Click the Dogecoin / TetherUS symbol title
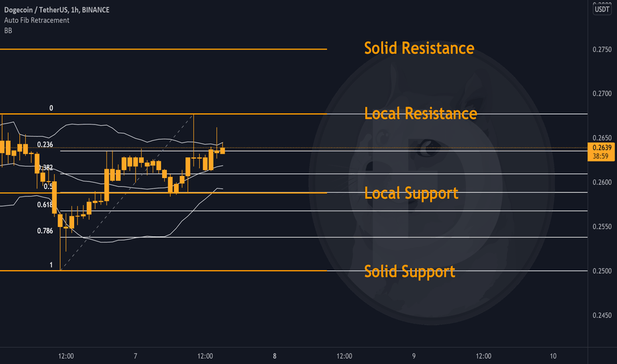 (57, 10)
